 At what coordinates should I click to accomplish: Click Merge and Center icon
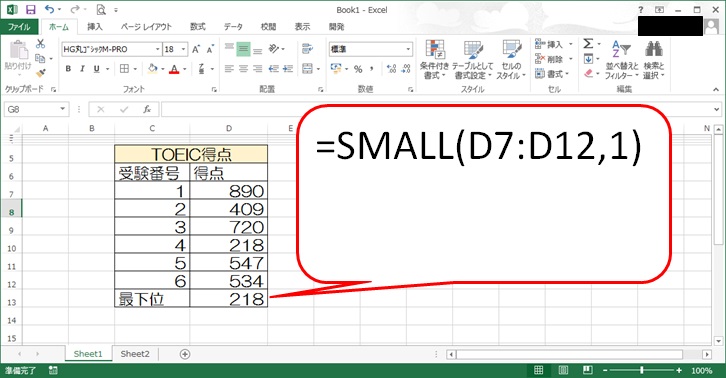pyautogui.click(x=307, y=69)
